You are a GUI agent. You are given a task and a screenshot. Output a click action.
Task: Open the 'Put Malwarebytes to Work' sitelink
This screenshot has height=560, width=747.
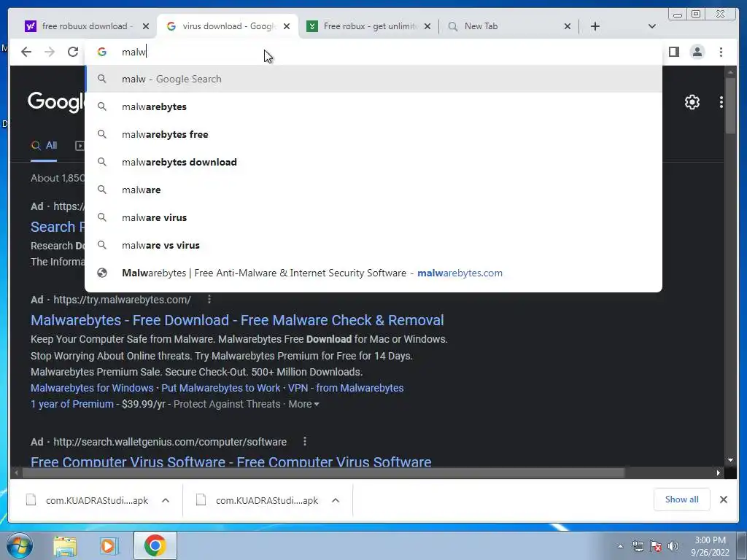(220, 388)
